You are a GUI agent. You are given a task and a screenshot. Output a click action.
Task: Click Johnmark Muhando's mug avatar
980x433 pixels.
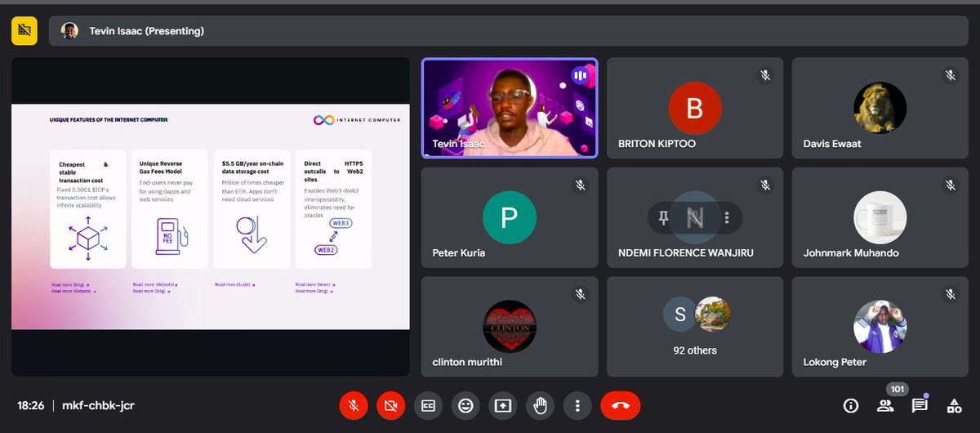coord(880,217)
